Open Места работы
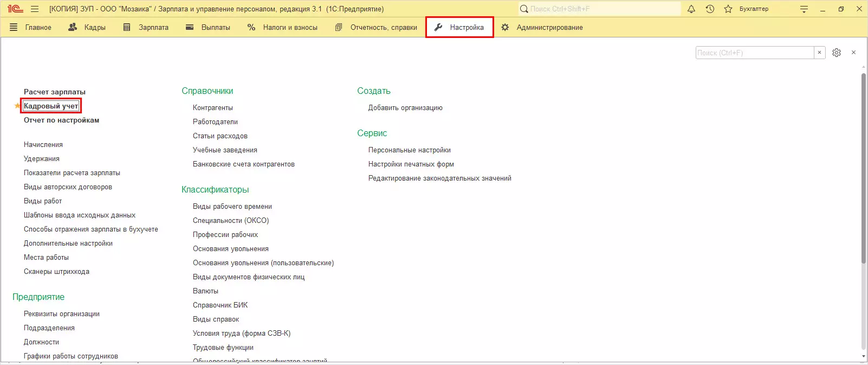 (46, 257)
